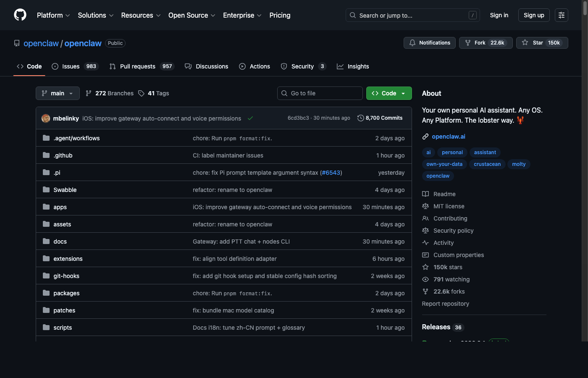Viewport: 588px width, 378px height.
Task: Click the branch icon beside 272 Branches
Action: pos(89,93)
